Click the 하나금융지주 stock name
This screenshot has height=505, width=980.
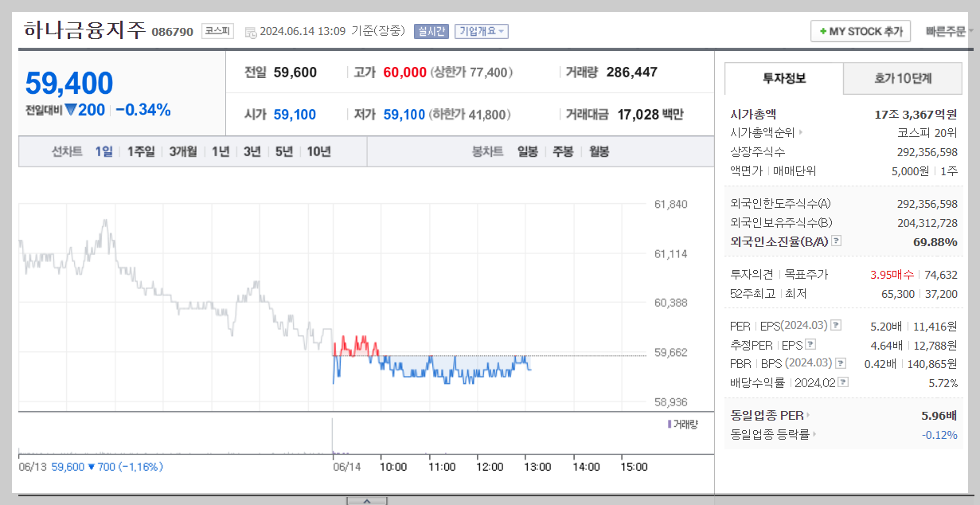[x=84, y=30]
